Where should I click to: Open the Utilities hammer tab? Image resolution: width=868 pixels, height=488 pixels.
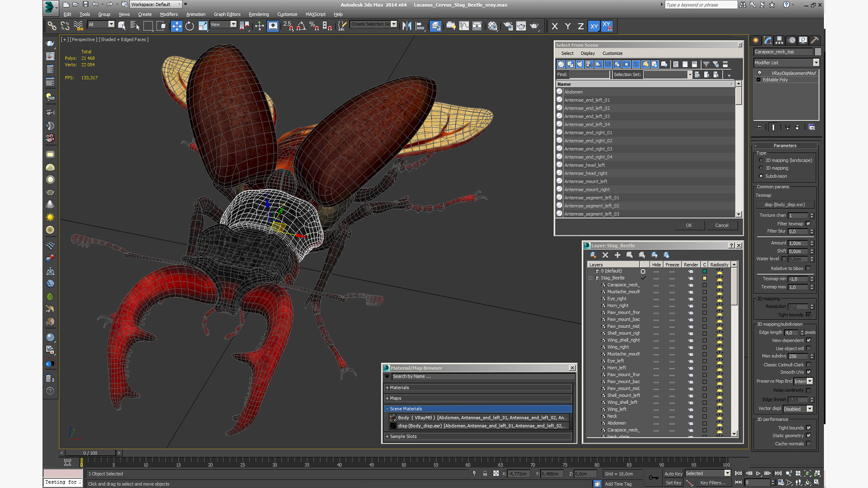click(x=814, y=40)
